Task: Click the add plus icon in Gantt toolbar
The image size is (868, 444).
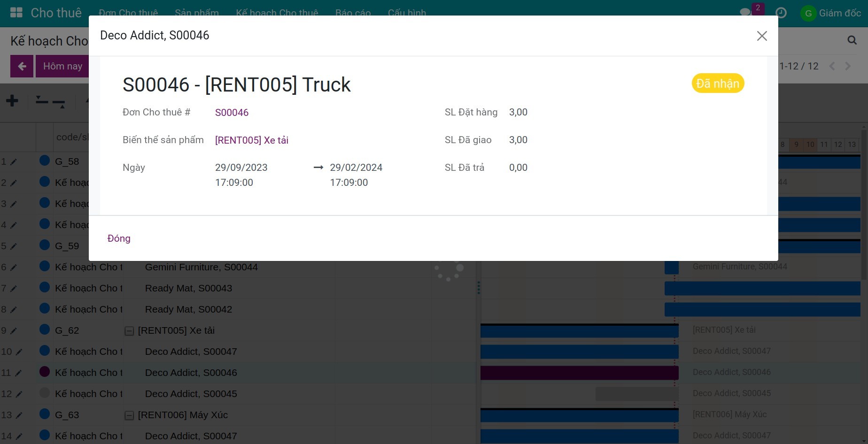Action: [12, 100]
